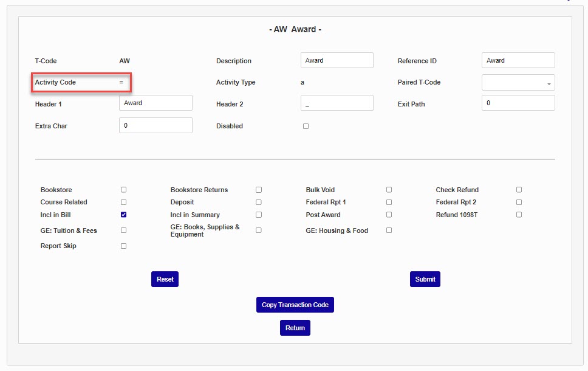588x371 pixels.
Task: Toggle the Report Skip checkbox
Action: pos(124,246)
